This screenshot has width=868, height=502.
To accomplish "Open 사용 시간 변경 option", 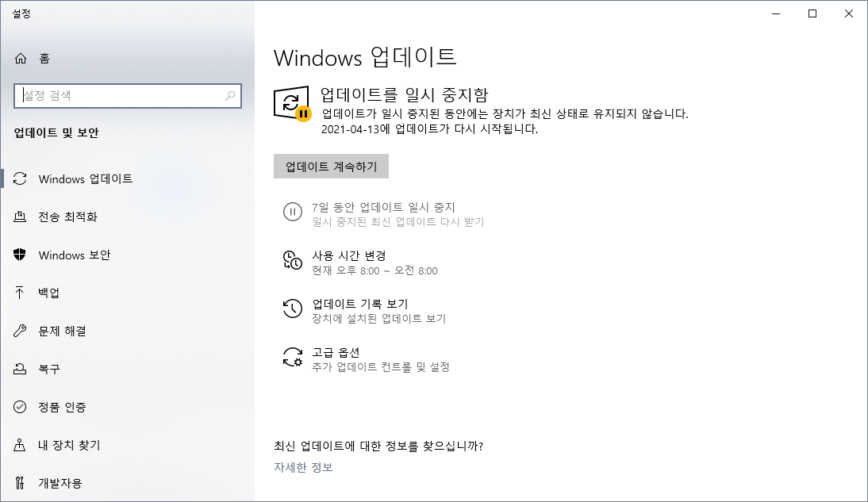I will click(x=349, y=255).
